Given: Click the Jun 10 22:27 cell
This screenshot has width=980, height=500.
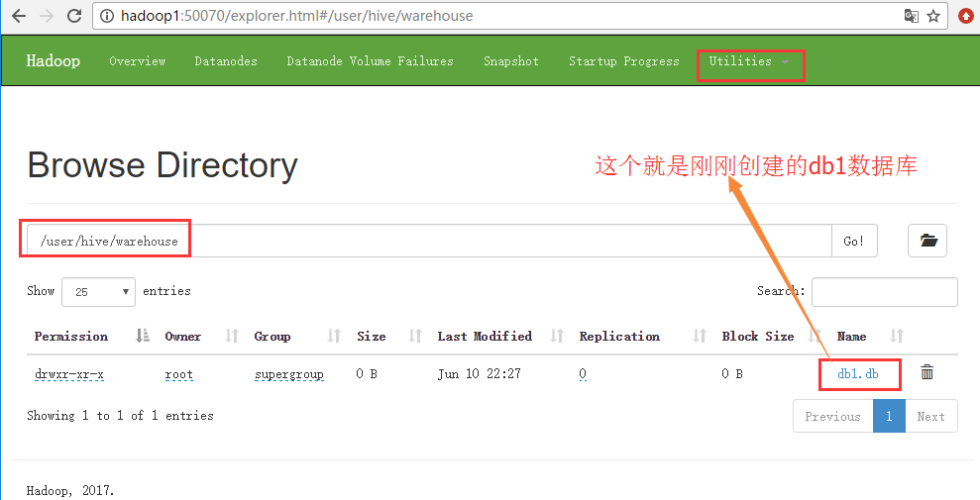Looking at the screenshot, I should 480,374.
